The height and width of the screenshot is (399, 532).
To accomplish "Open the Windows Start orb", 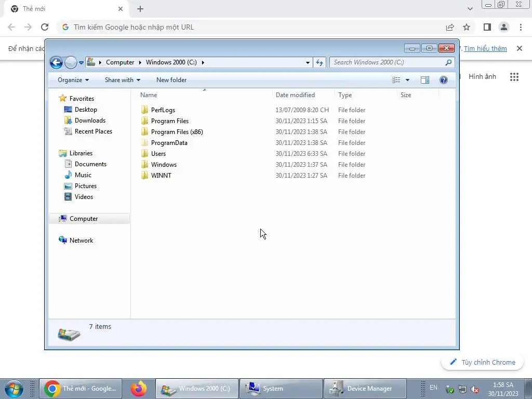I will point(14,389).
